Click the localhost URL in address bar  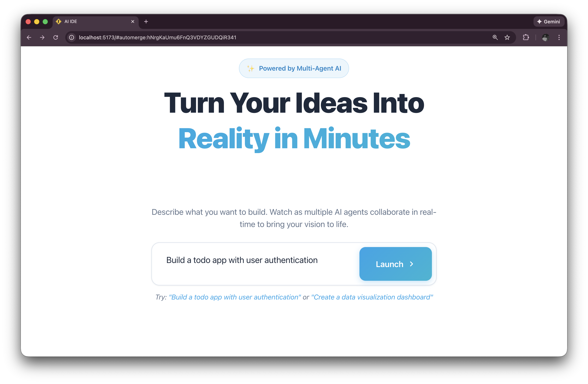157,38
